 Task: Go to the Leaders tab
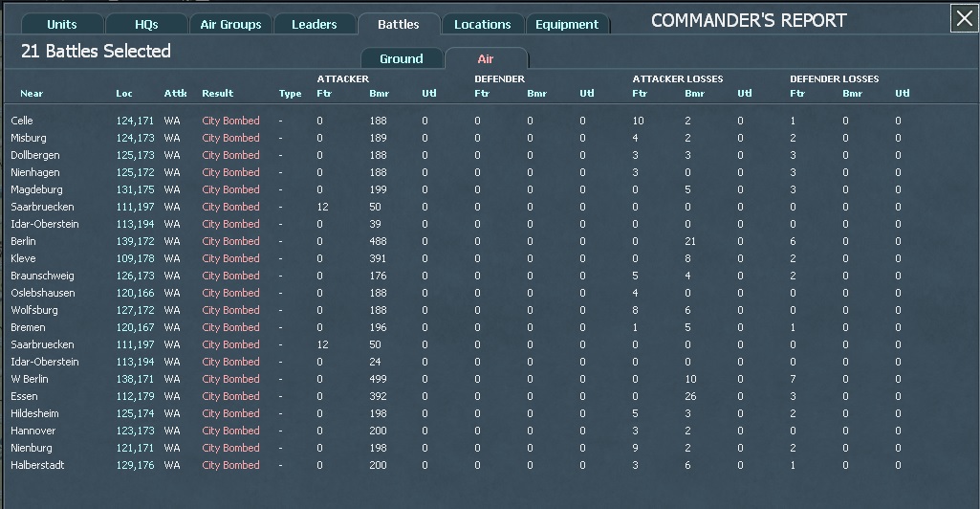tap(314, 24)
